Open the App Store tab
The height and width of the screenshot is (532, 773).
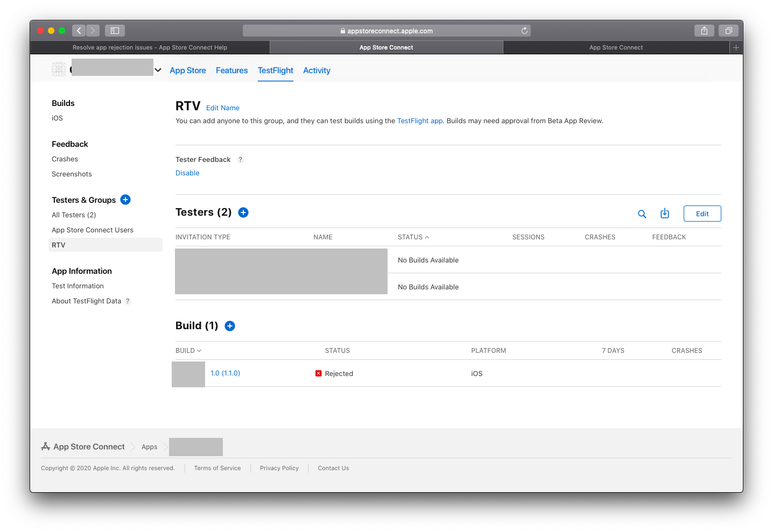(188, 70)
